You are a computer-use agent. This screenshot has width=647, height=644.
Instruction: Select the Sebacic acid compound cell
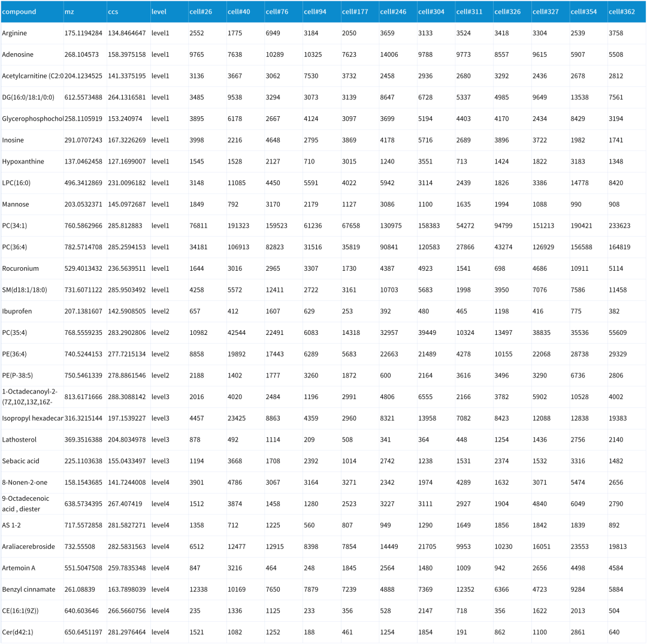click(32, 461)
